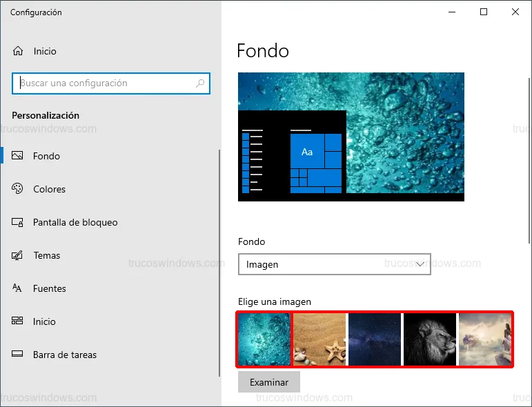The height and width of the screenshot is (407, 532).
Task: Click the Inicio home icon
Action: [18, 51]
